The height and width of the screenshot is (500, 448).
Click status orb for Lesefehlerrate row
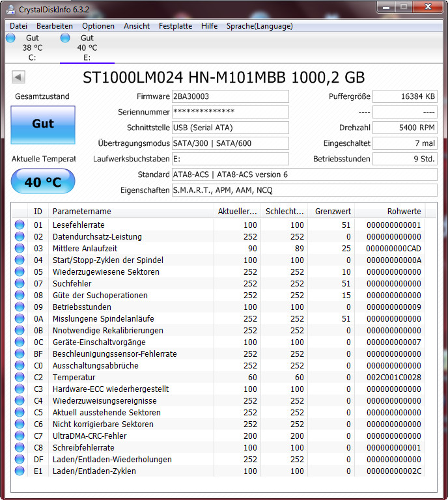coord(20,225)
